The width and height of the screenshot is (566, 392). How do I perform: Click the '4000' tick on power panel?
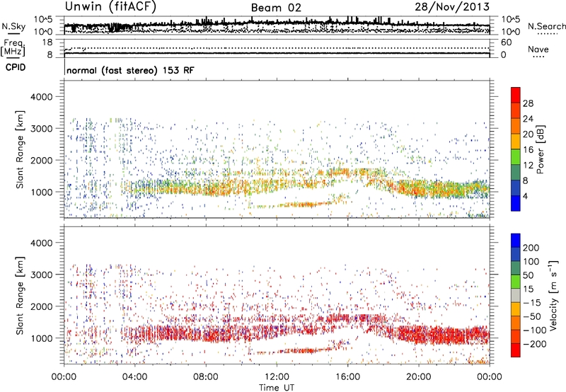coord(41,97)
